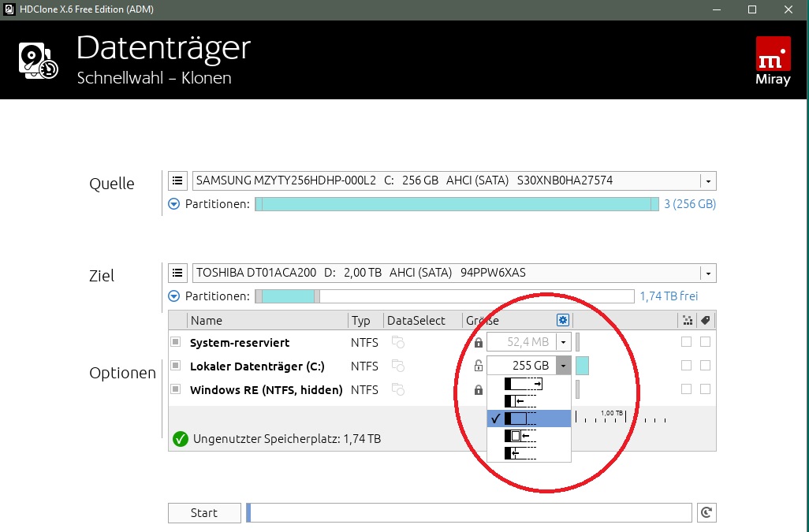Click the closed lock icon for Windows RE
This screenshot has height=532, width=809.
point(479,389)
